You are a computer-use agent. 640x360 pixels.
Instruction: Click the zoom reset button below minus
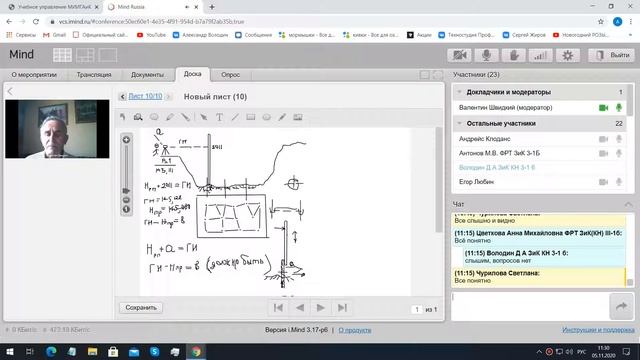tap(126, 209)
